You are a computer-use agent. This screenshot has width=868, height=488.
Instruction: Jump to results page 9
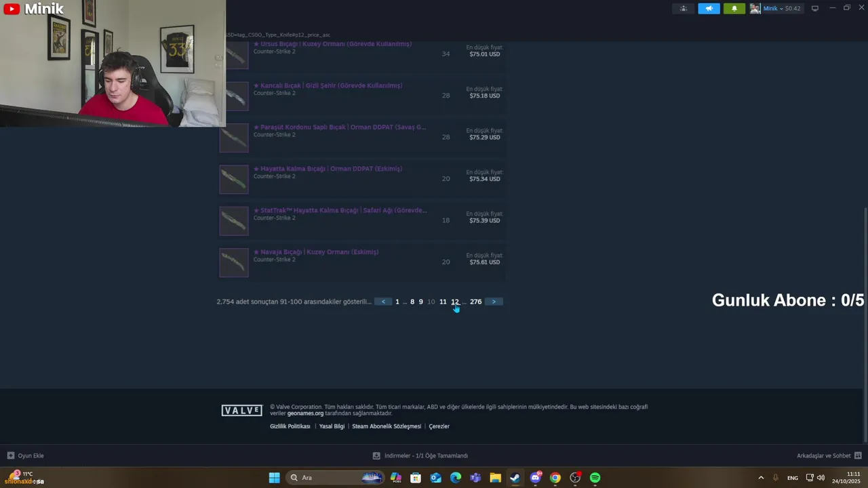pos(420,302)
